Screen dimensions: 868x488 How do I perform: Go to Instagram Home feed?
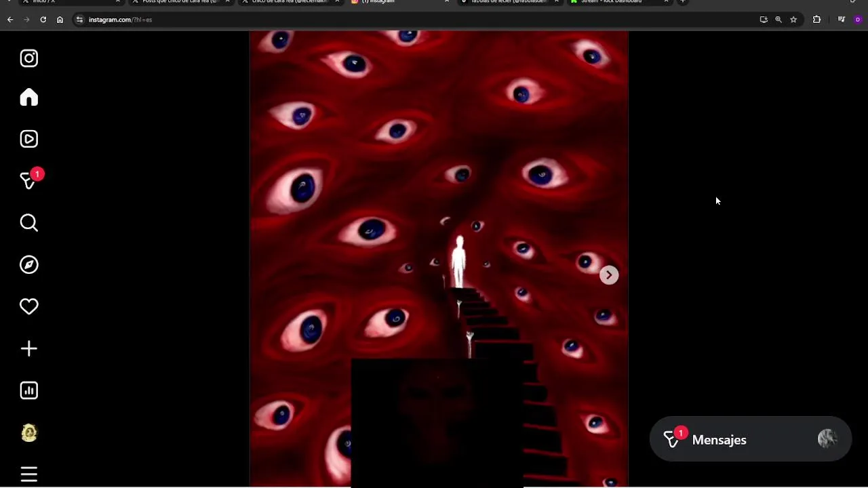coord(29,98)
